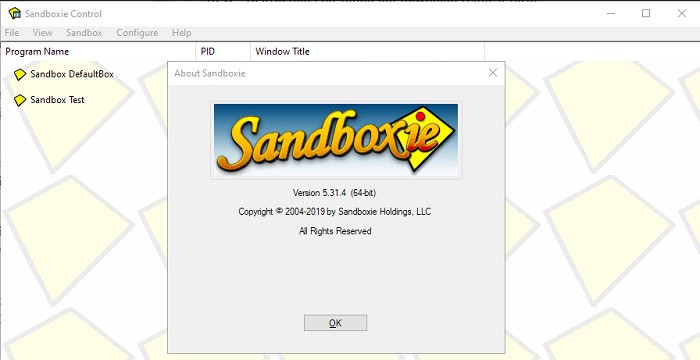Viewport: 700px width, 360px height.
Task: Close the About Sandboxie dialog
Action: [x=493, y=73]
